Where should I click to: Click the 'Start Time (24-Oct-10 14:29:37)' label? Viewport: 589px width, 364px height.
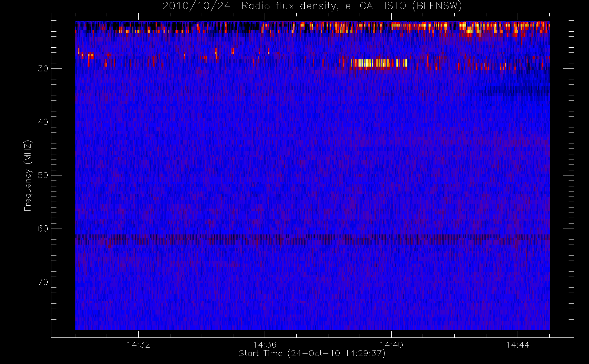click(x=312, y=353)
